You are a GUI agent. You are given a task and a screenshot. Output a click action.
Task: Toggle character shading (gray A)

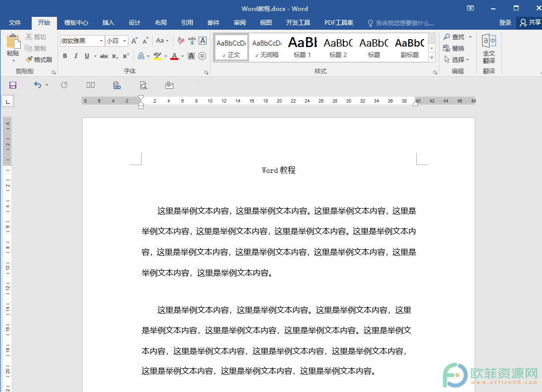pos(191,56)
